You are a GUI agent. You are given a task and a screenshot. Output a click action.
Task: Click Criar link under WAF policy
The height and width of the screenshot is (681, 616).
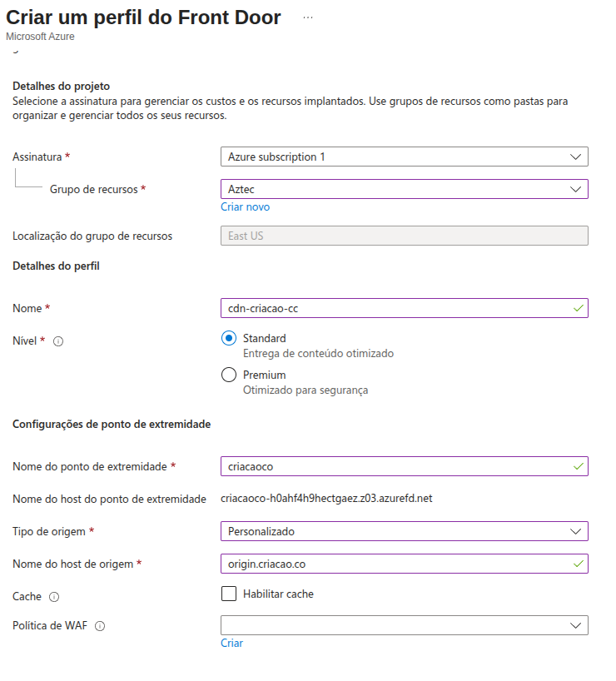[231, 643]
